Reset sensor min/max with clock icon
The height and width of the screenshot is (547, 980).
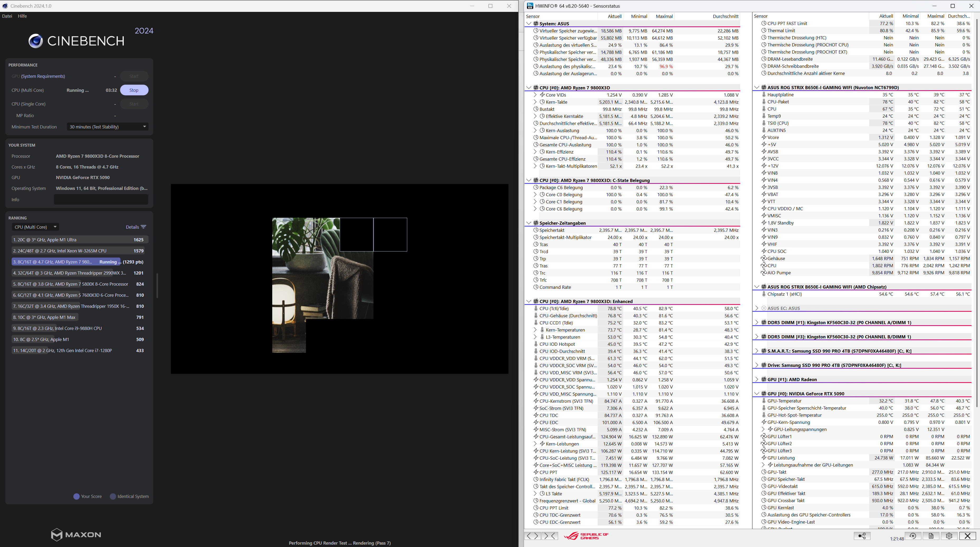click(x=913, y=536)
